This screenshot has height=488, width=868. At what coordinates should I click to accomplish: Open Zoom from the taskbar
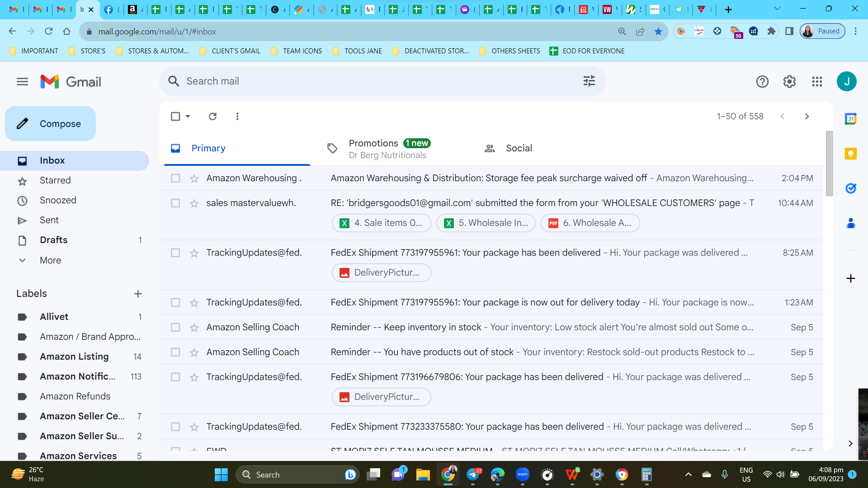tap(522, 474)
